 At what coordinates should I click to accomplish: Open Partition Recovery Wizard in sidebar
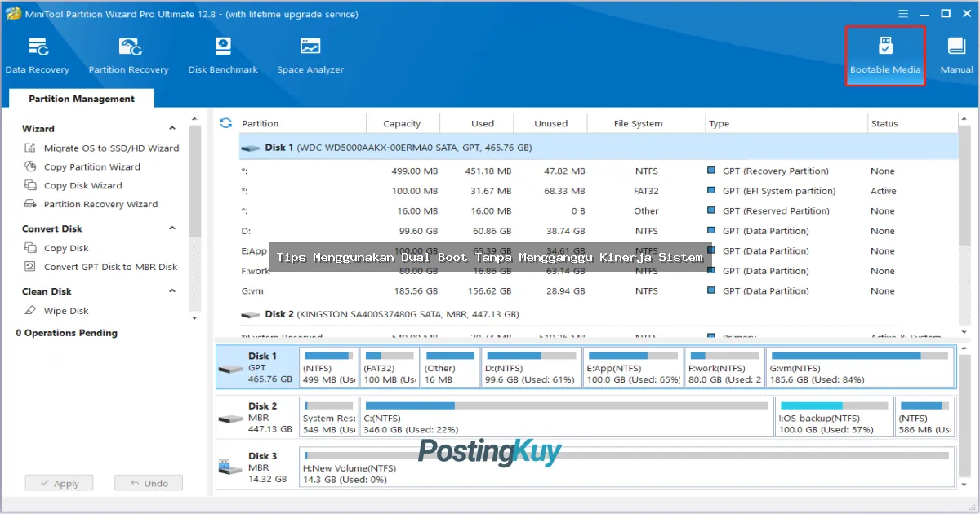coord(91,205)
